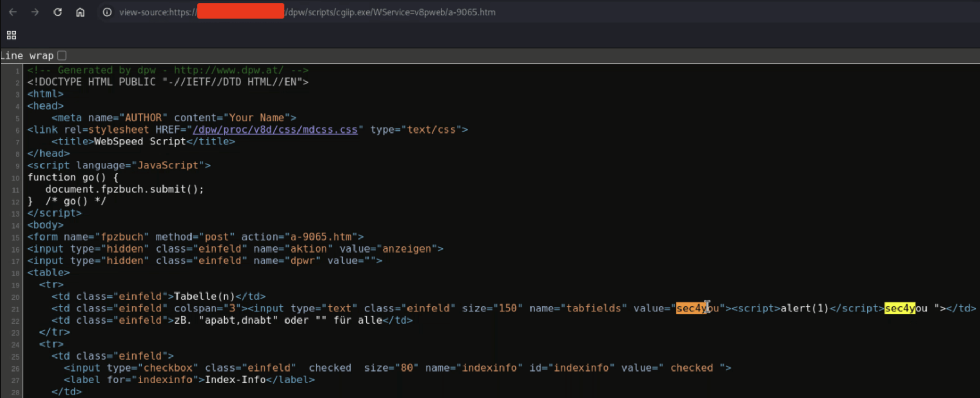980x398 pixels.
Task: Click the '<body>' tag line
Action: coord(45,225)
